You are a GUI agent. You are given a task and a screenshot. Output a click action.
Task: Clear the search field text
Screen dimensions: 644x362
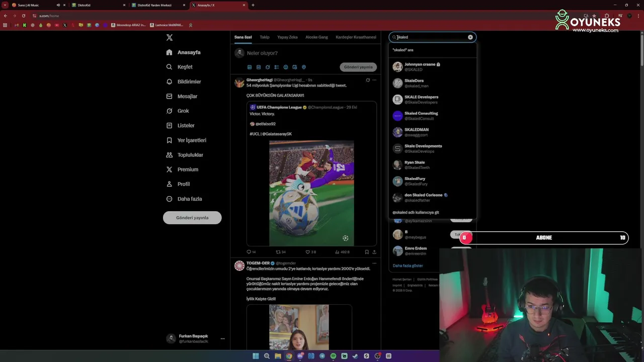tap(470, 37)
